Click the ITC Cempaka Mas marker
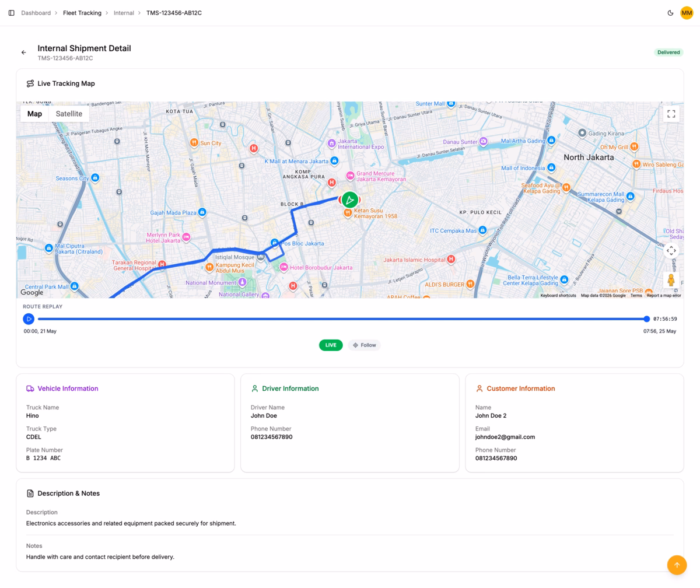Viewport: 700px width, 588px height. (482, 230)
